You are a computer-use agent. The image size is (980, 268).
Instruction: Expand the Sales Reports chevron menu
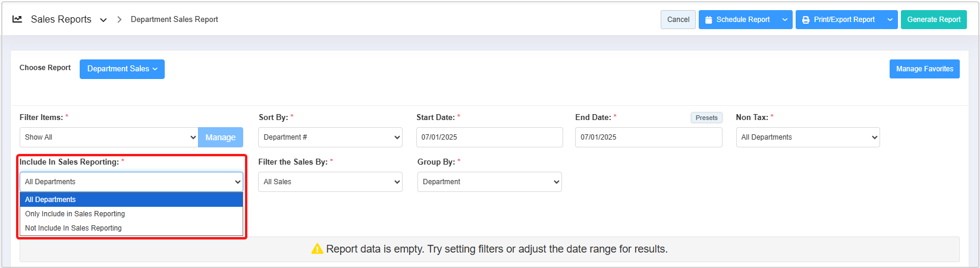coord(103,20)
